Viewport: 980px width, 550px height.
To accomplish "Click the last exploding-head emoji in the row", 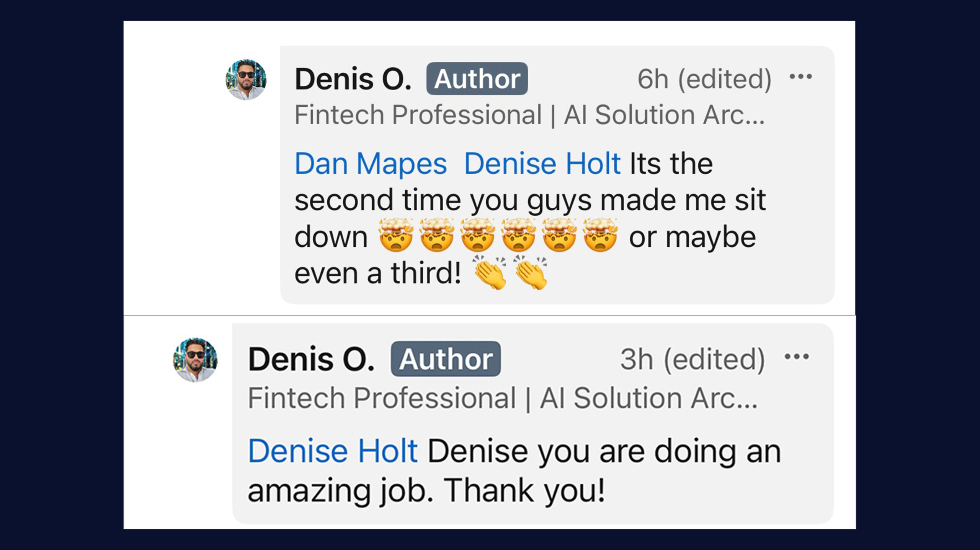I will click(600, 235).
